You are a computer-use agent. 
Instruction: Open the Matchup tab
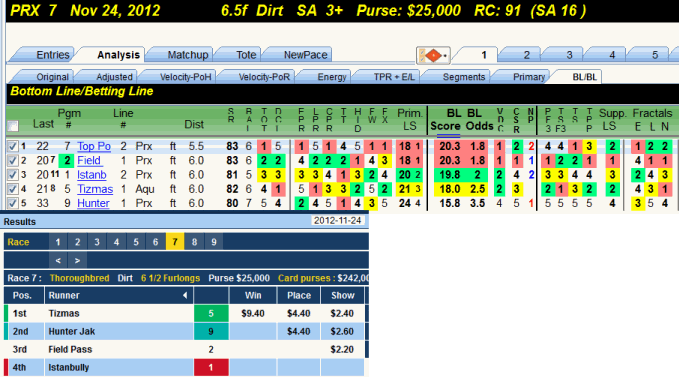183,55
